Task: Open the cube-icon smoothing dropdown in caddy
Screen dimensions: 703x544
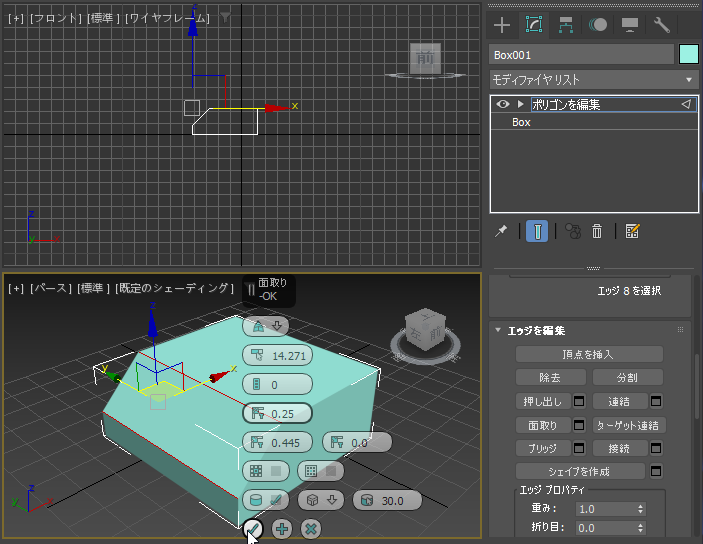Action: point(321,500)
